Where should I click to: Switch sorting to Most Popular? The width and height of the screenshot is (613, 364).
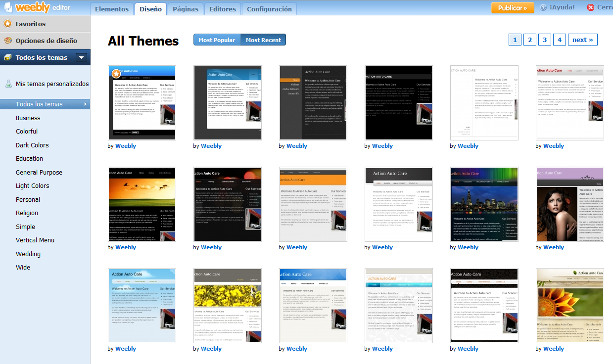(x=217, y=40)
